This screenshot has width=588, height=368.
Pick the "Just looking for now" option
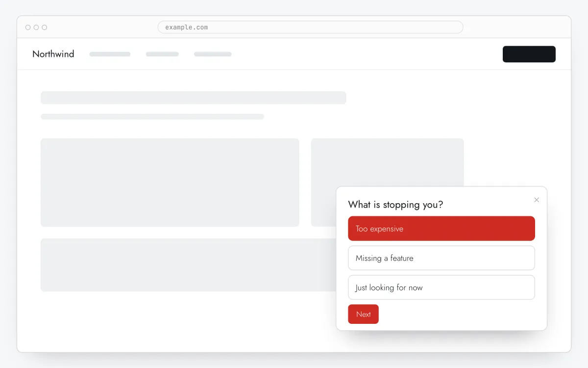tap(441, 288)
